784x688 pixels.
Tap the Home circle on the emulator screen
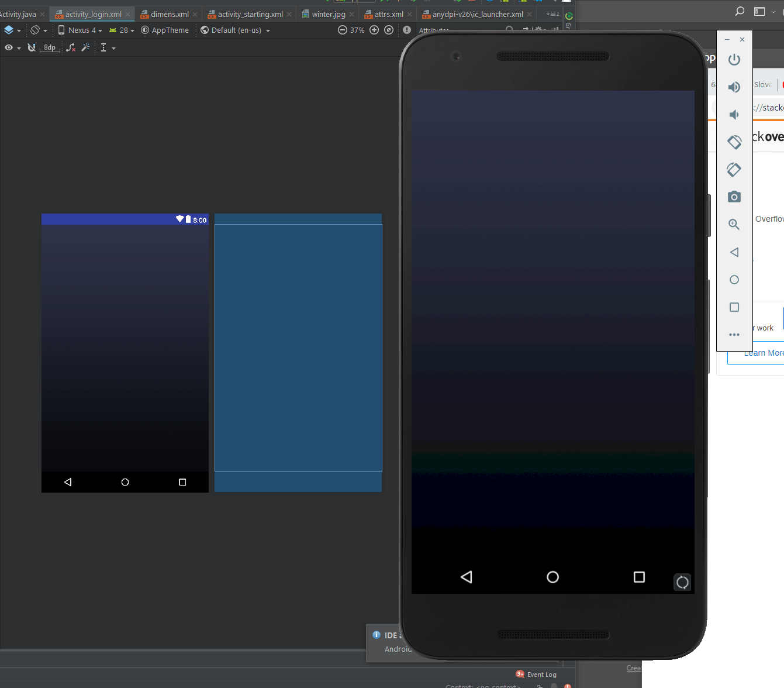[x=552, y=577]
